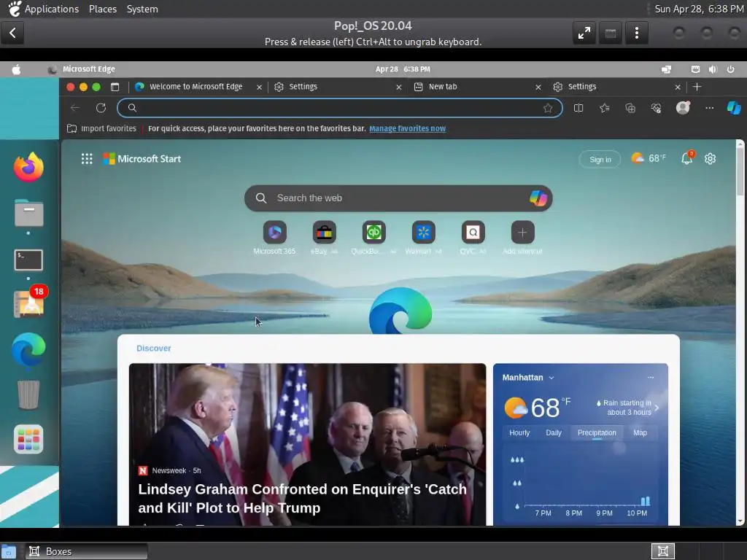This screenshot has width=747, height=560.
Task: Toggle Boxes fullscreen mode button
Action: [584, 33]
